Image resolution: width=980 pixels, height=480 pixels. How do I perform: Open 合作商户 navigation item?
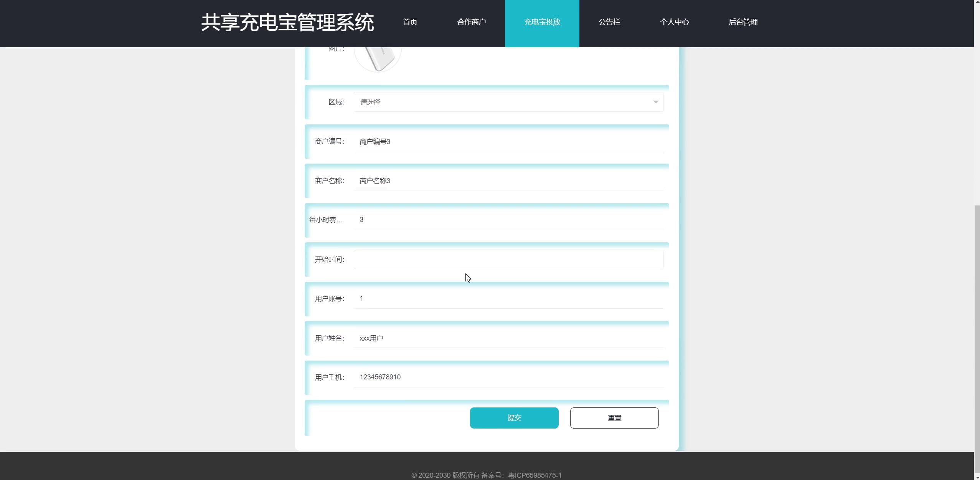click(471, 22)
